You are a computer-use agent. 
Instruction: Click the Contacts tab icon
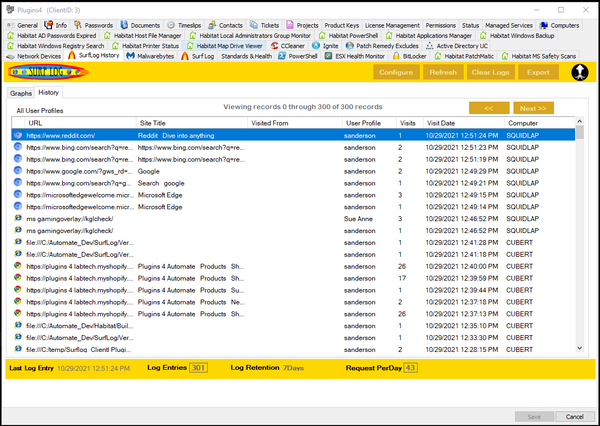coord(212,25)
